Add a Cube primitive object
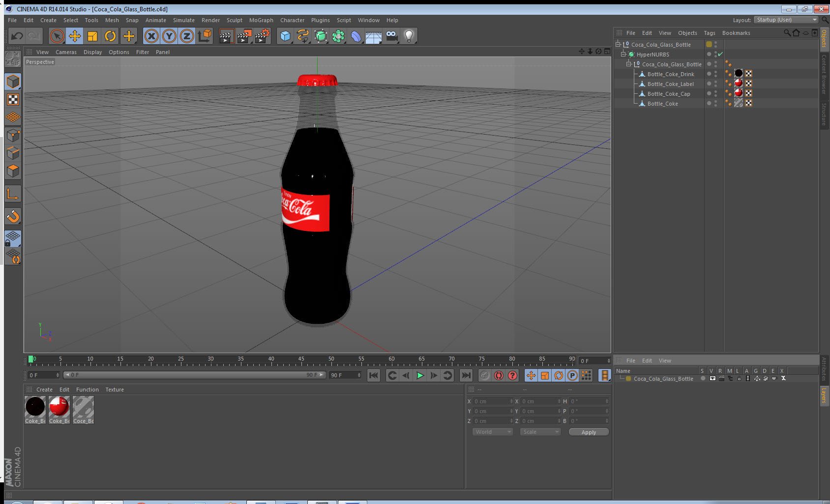830x504 pixels. tap(285, 36)
